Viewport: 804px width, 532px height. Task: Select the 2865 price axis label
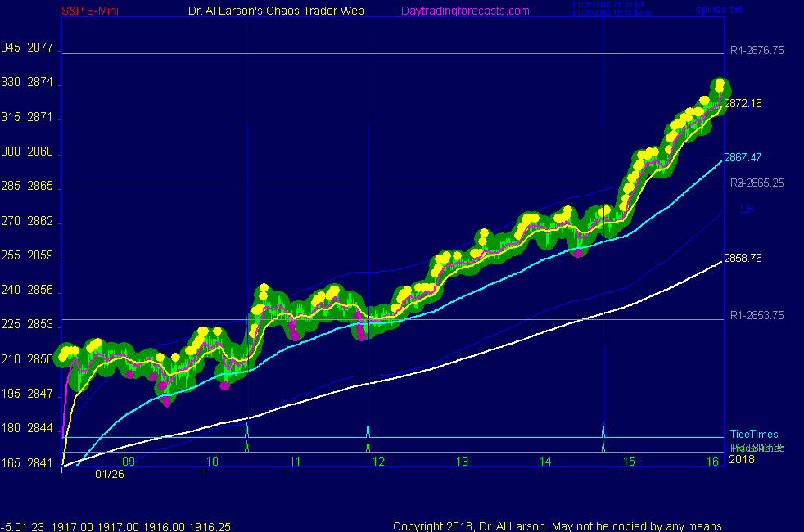click(40, 186)
